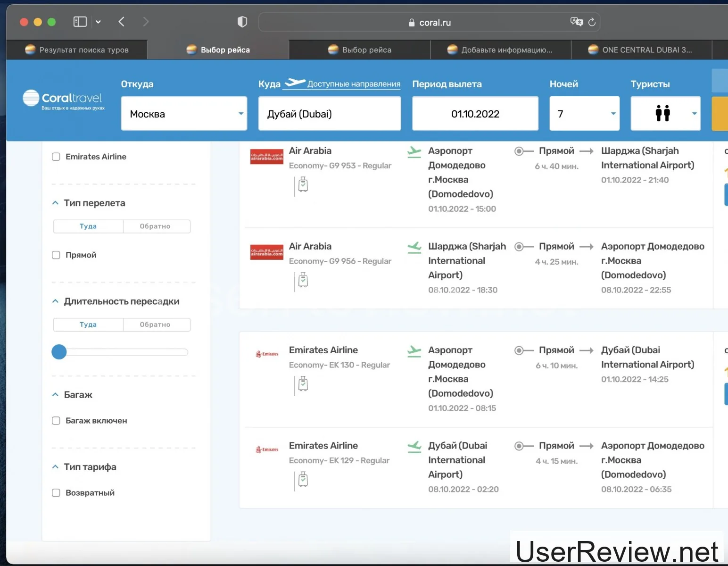This screenshot has height=566, width=728.
Task: Reload the page with the refresh icon
Action: pyautogui.click(x=592, y=22)
